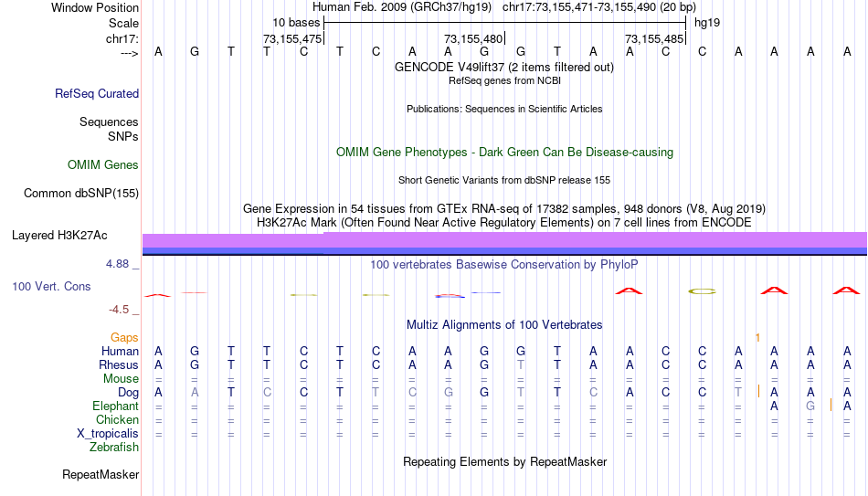Click the Human Feb. 2009 (GRCh37/hg19) assembly text
Screen dimensions: 868x496
[402, 7]
